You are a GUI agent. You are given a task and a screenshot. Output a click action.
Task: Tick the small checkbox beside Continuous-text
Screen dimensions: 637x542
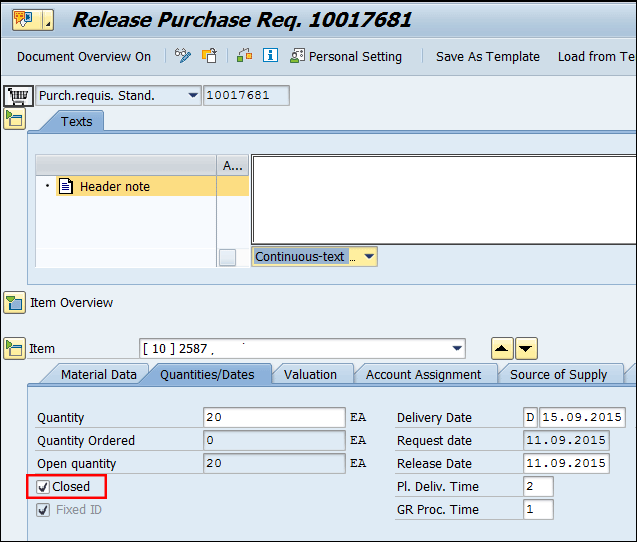click(x=227, y=257)
